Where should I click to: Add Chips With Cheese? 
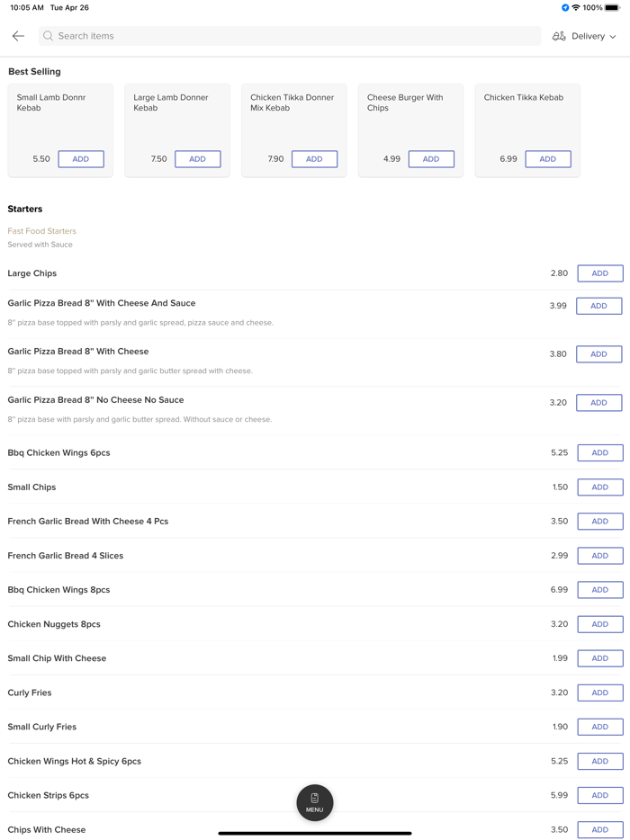[x=600, y=830]
